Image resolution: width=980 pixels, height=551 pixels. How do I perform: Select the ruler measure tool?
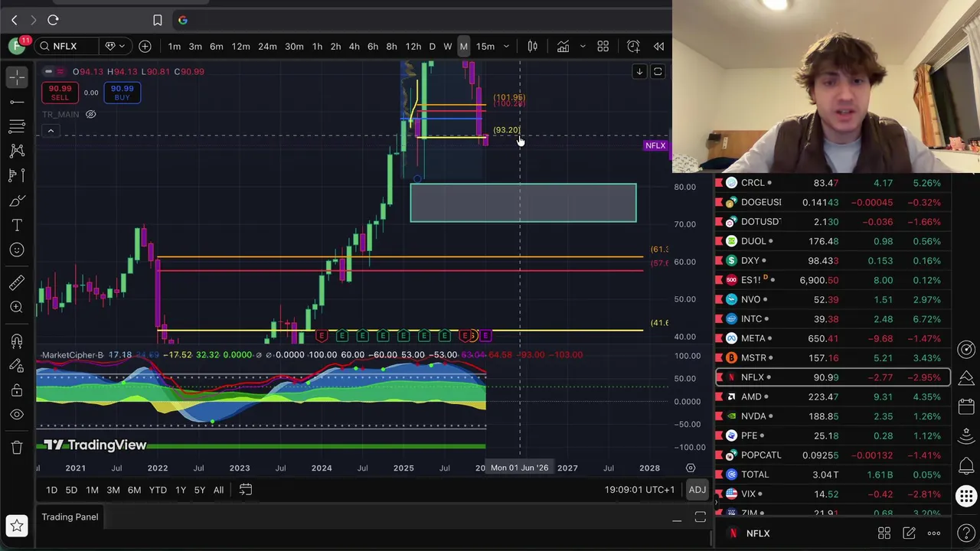[17, 282]
